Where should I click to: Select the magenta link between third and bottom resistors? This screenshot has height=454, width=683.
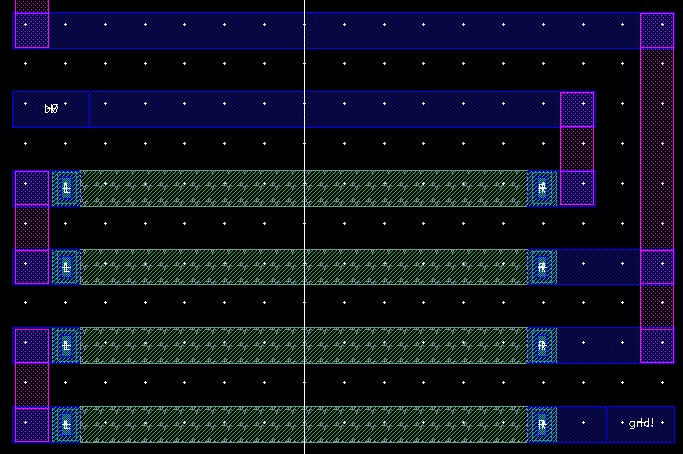(x=32, y=385)
